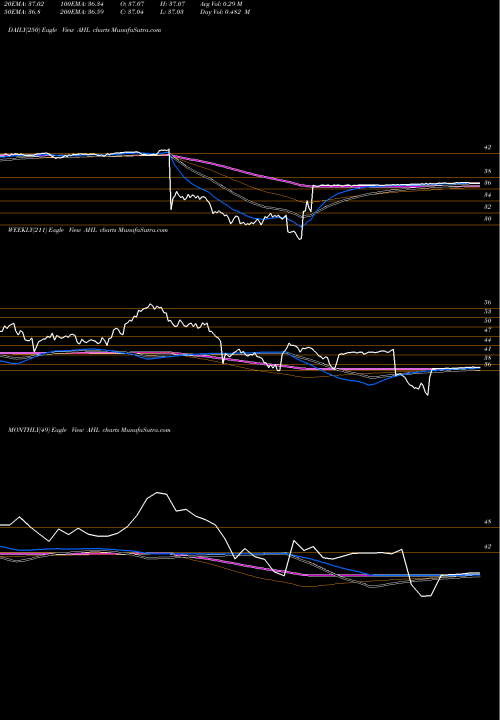Click the 56 price label on weekly chart
This screenshot has width=500, height=720.
(x=487, y=303)
